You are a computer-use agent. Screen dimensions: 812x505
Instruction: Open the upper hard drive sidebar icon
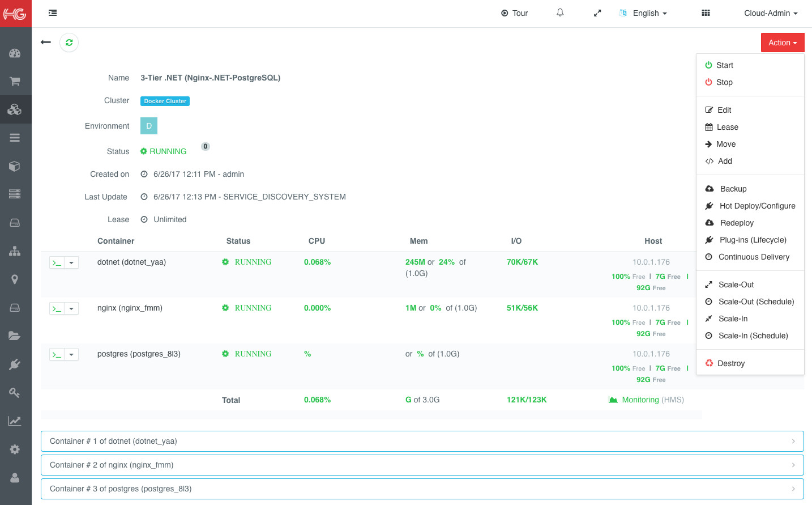point(15,223)
